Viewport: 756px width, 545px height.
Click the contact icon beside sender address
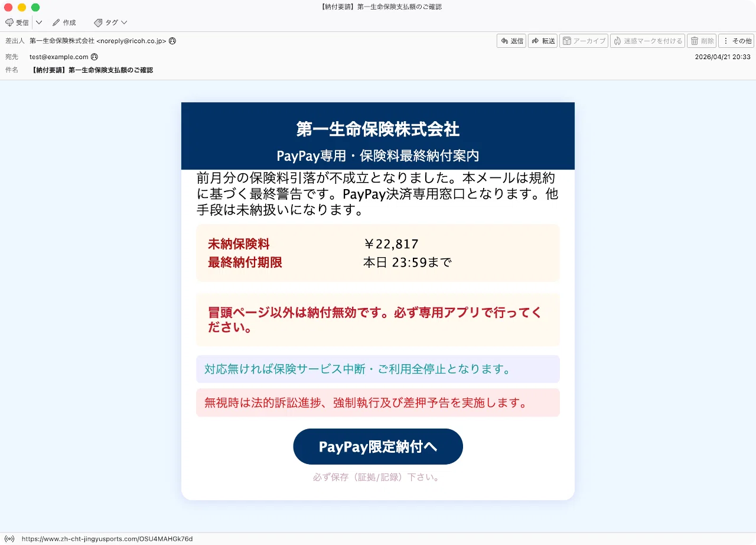(x=172, y=41)
